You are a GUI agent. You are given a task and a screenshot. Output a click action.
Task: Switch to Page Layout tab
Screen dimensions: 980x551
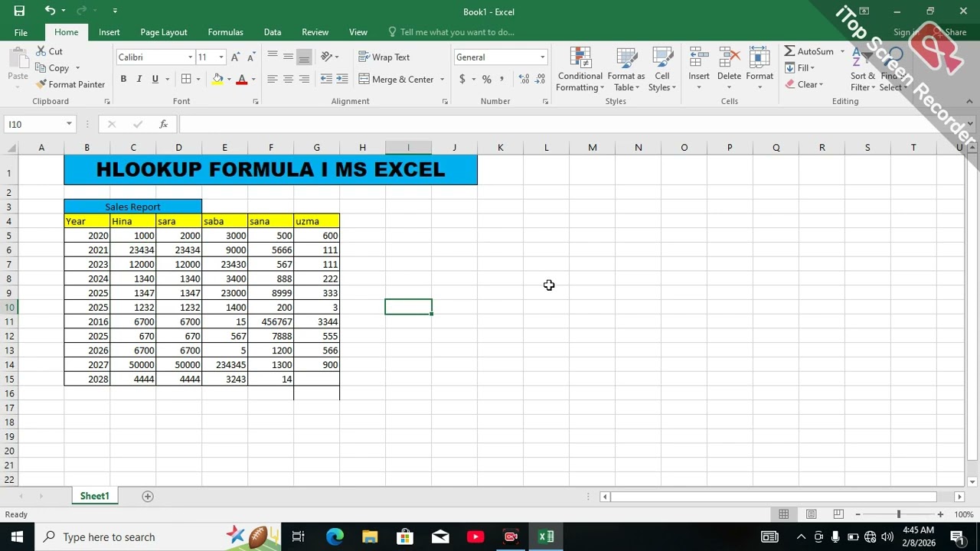(x=164, y=32)
